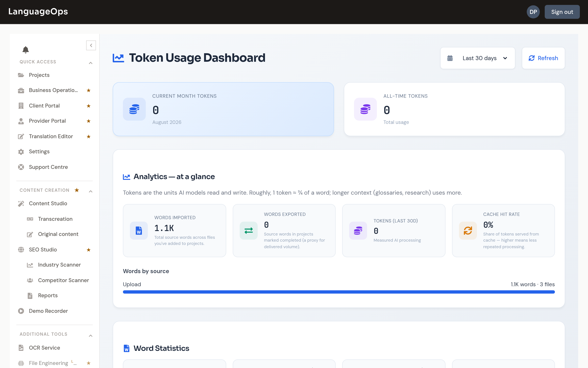Click the Words Exported arrows icon

[x=248, y=230]
